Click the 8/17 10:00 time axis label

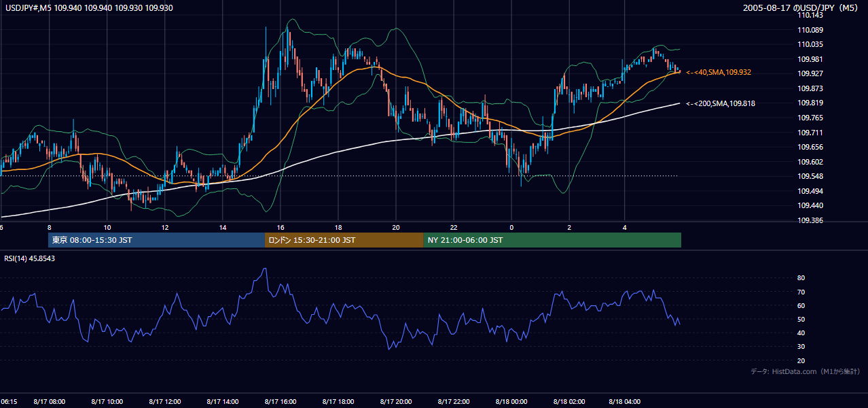point(107,402)
